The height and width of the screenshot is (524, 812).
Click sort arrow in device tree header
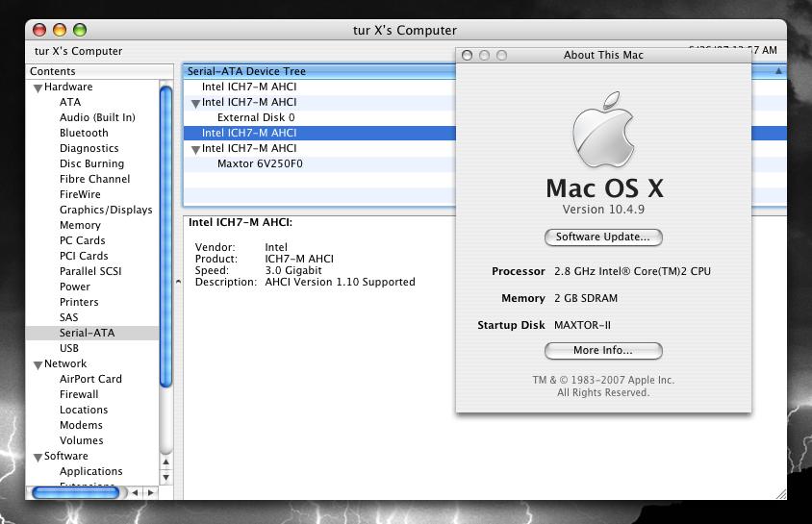[778, 71]
